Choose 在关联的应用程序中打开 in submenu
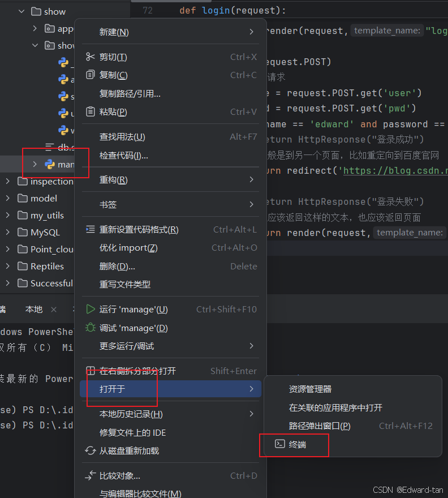The height and width of the screenshot is (498, 448). pyautogui.click(x=353, y=407)
